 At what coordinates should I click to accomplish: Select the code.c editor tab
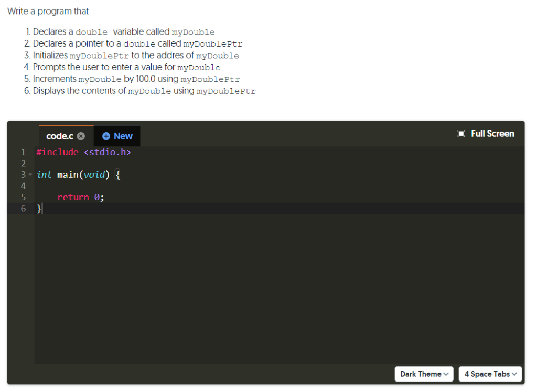pos(60,136)
